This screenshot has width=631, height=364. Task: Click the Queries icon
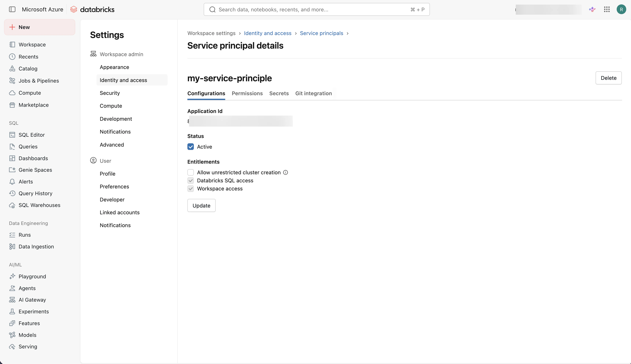click(12, 147)
